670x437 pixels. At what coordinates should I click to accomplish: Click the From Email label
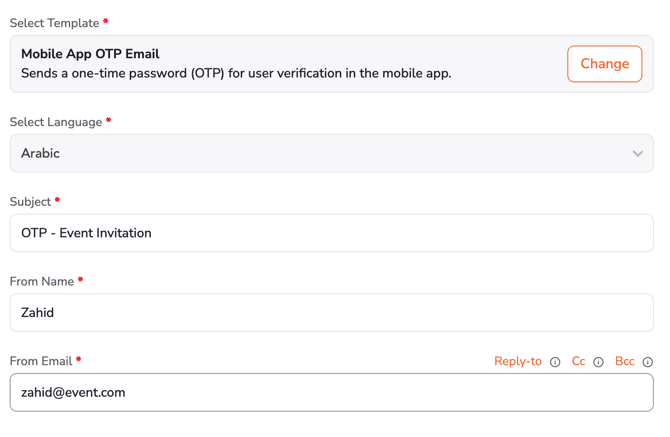[41, 361]
